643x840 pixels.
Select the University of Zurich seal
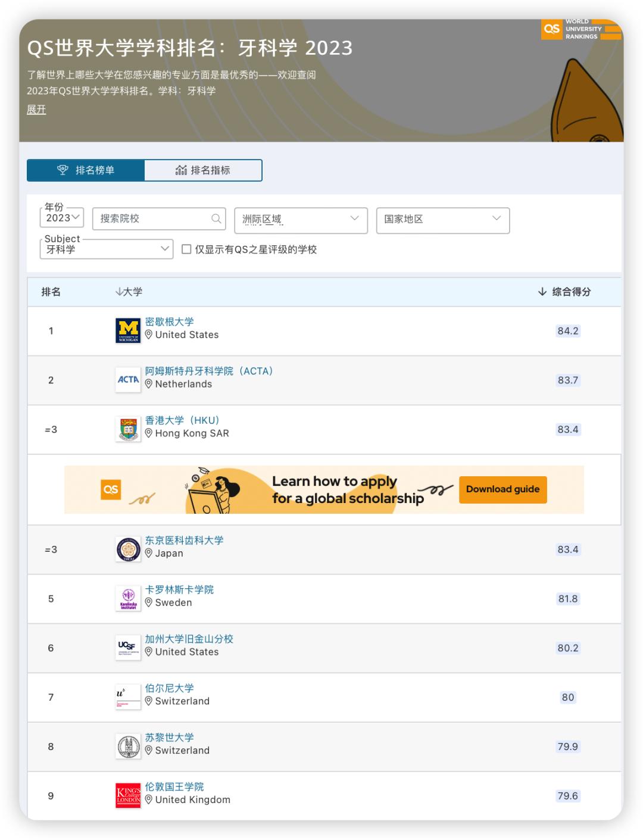(127, 746)
